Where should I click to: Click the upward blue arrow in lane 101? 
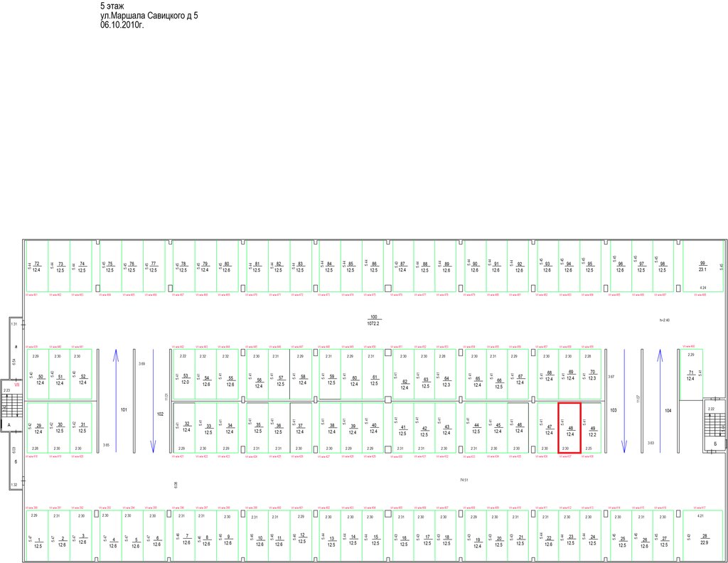pos(116,401)
